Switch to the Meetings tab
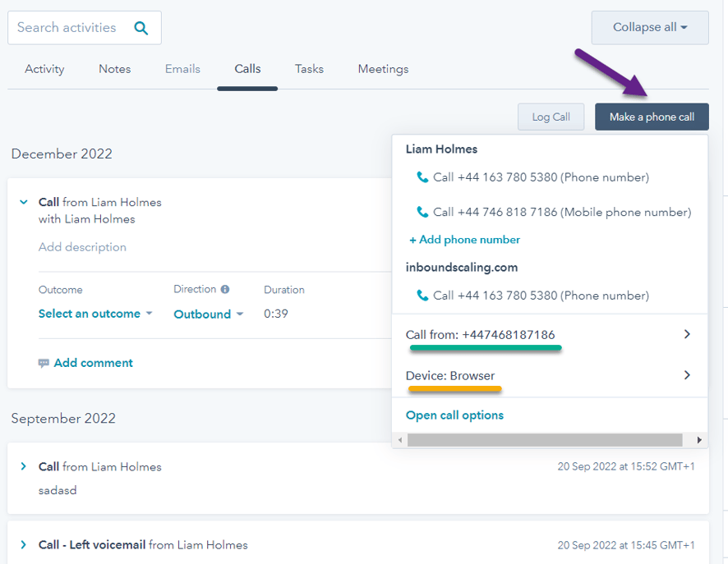The height and width of the screenshot is (564, 728). click(x=383, y=69)
